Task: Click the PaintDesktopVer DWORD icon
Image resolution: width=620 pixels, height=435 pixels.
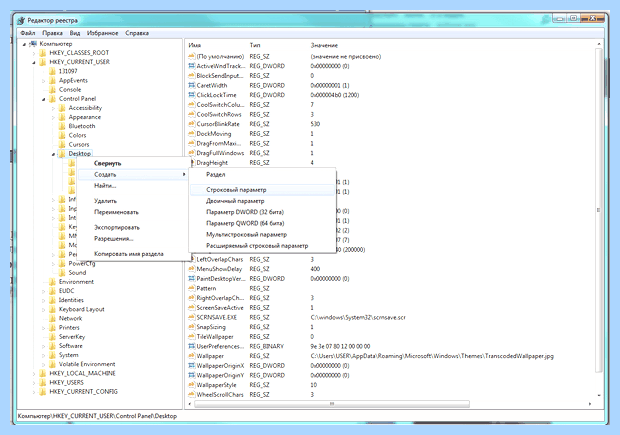Action: point(192,279)
